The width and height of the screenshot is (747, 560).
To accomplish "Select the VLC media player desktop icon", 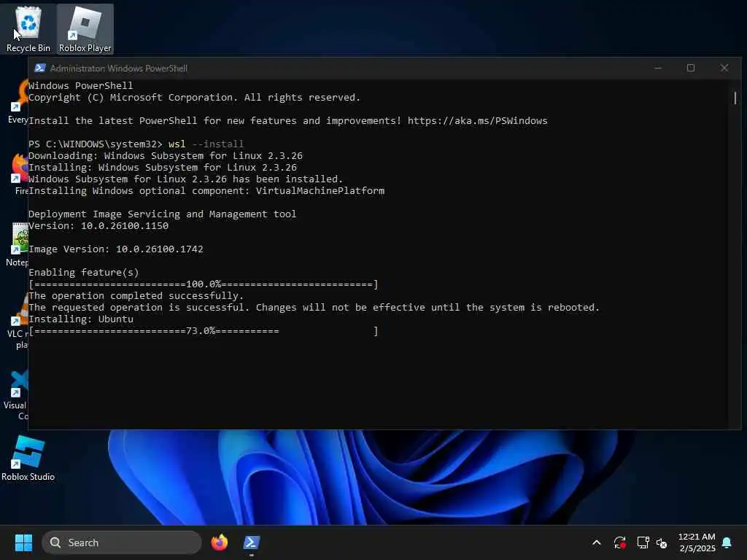I will point(18,322).
